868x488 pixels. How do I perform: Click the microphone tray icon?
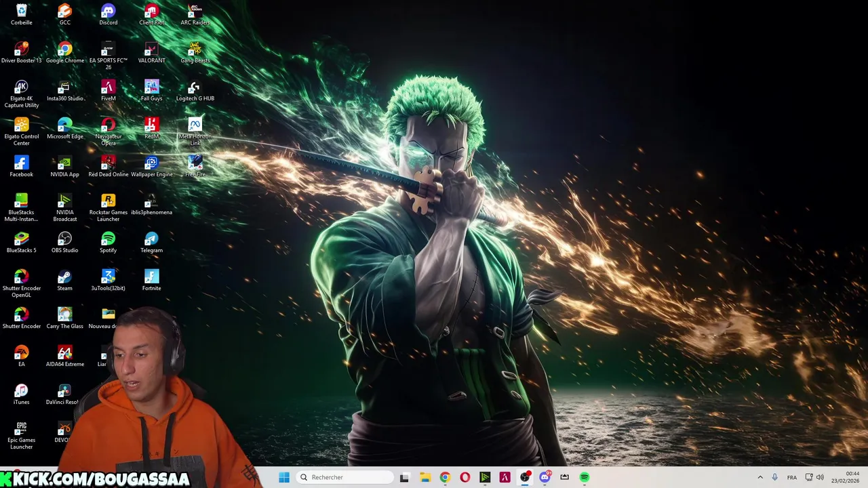click(774, 477)
